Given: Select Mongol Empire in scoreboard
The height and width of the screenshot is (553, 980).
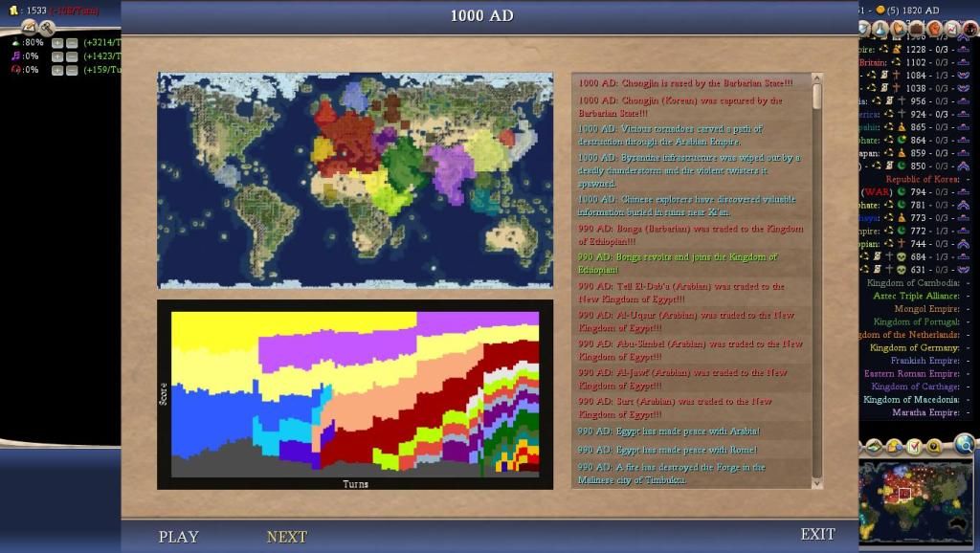Looking at the screenshot, I should click(x=926, y=309).
